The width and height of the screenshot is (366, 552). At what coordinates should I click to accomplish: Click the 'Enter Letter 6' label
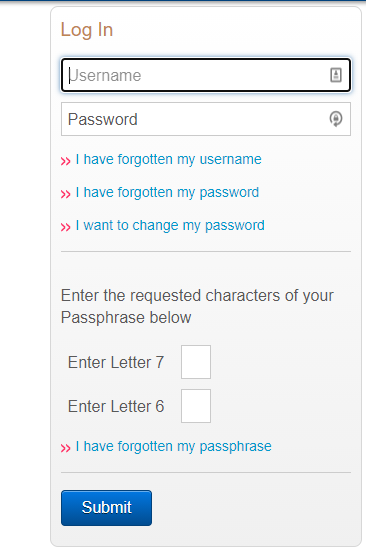point(116,406)
